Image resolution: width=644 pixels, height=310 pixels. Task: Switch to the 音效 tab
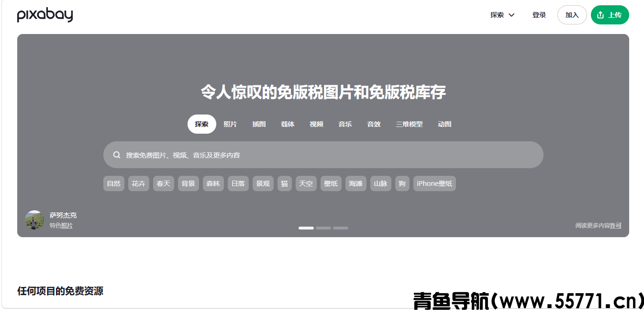[x=374, y=124]
